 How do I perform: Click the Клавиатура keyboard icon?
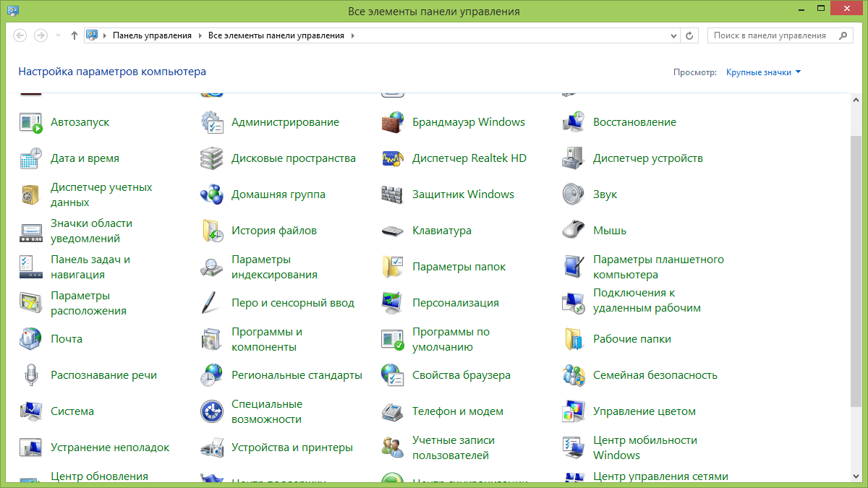click(392, 231)
